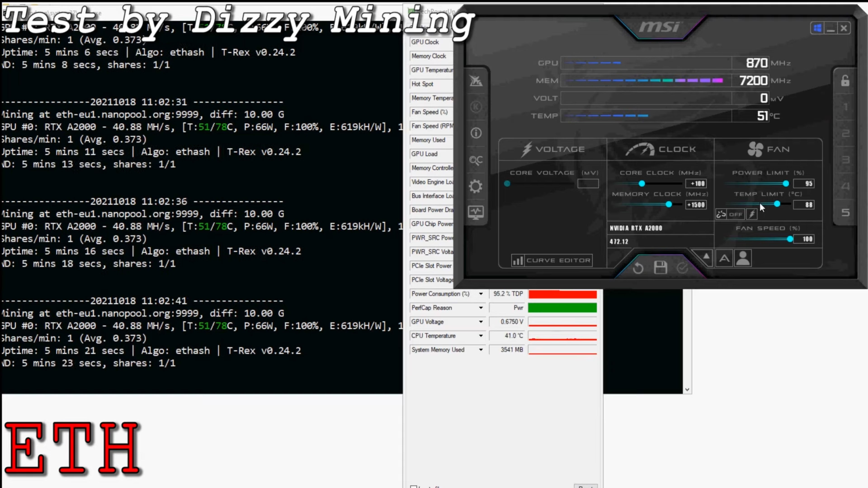Open the PerfCap Reason dropdown arrow
This screenshot has width=868, height=488.
(x=481, y=308)
